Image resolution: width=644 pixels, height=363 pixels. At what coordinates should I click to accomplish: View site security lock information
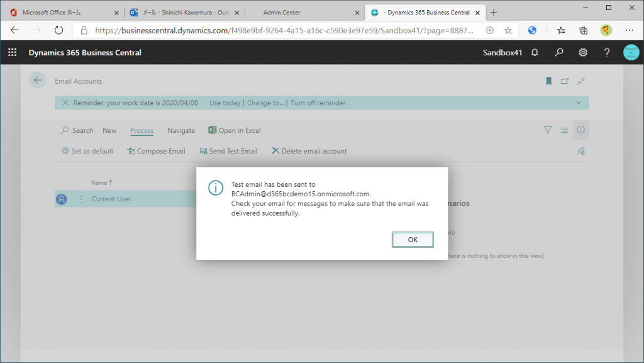84,30
